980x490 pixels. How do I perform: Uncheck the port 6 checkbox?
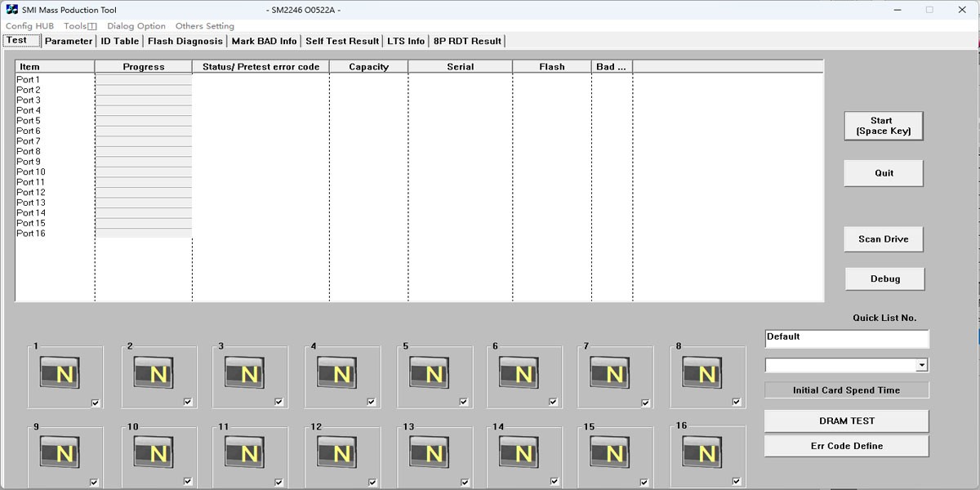[x=553, y=402]
